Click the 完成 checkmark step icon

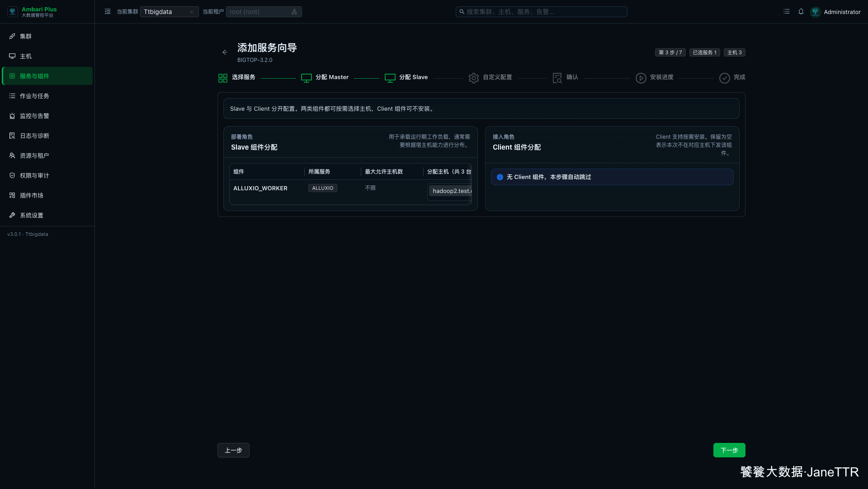click(x=725, y=78)
